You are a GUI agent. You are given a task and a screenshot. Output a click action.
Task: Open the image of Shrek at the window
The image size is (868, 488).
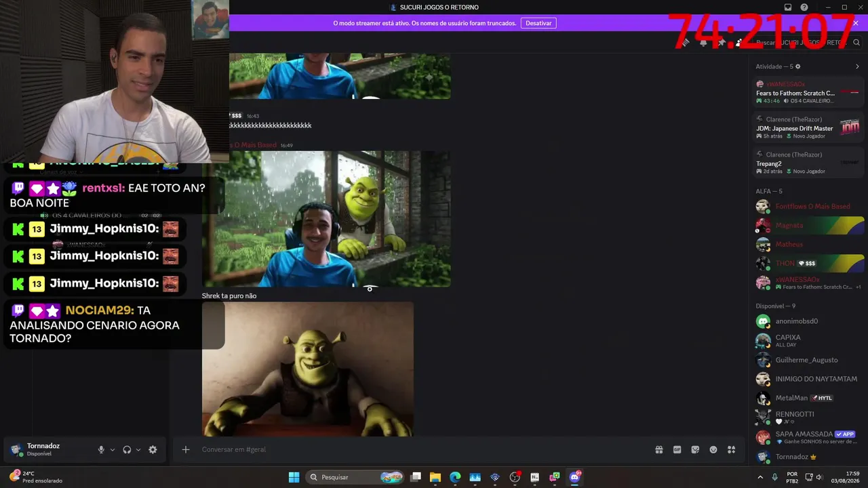click(327, 219)
